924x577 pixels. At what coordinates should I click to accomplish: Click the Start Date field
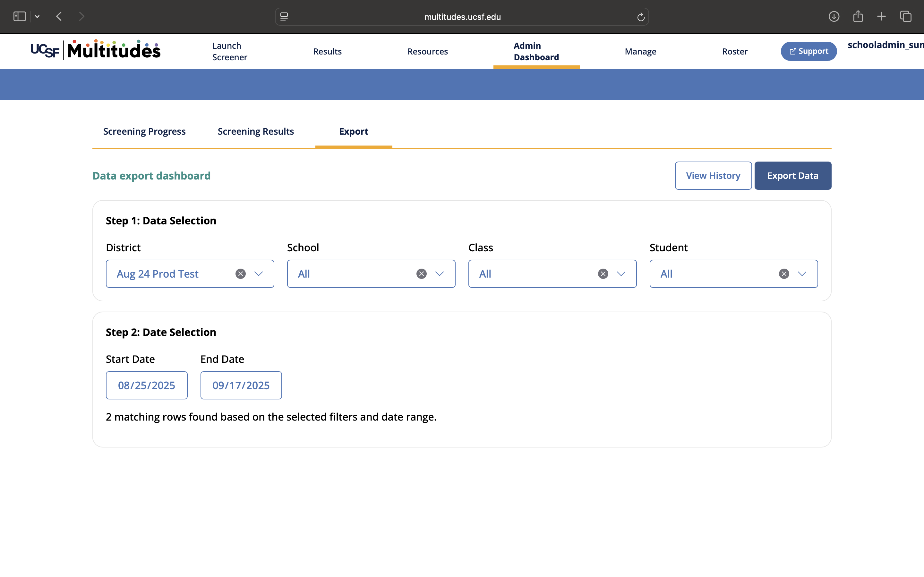coord(147,385)
